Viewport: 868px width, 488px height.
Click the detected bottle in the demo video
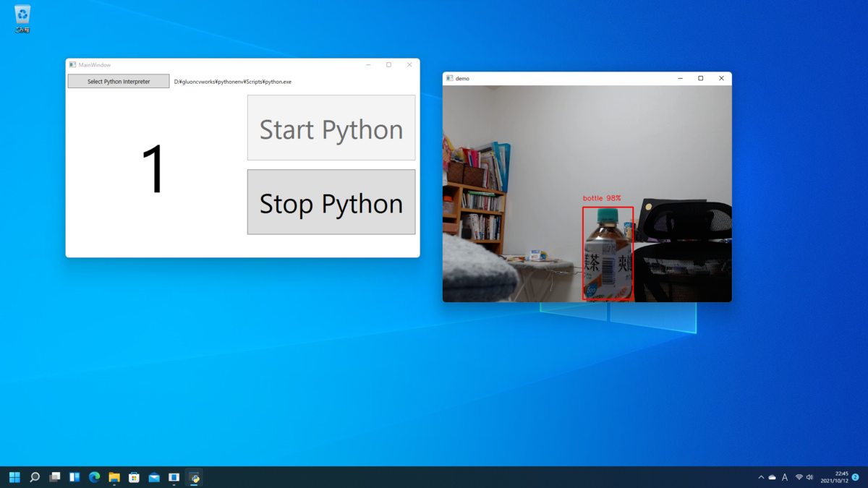tap(608, 254)
